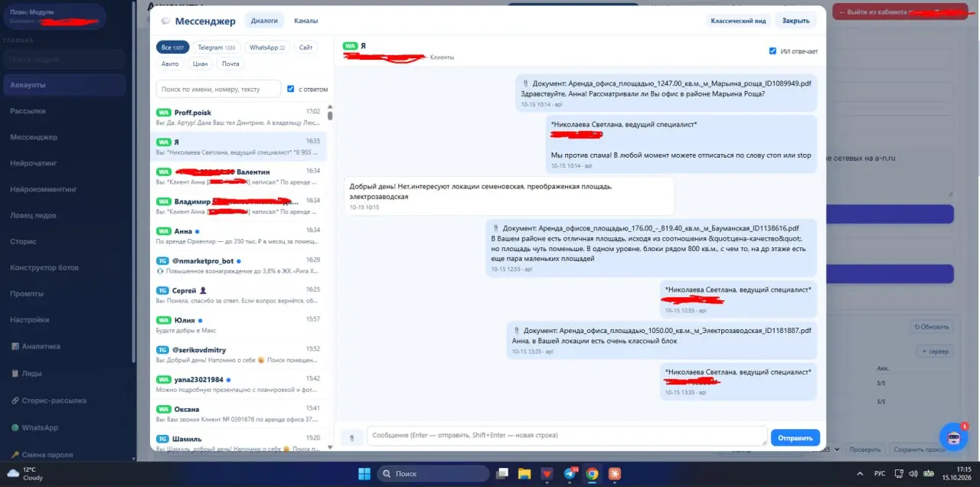Click WA badge next to yana23021984
This screenshot has height=487, width=980.
tap(162, 379)
